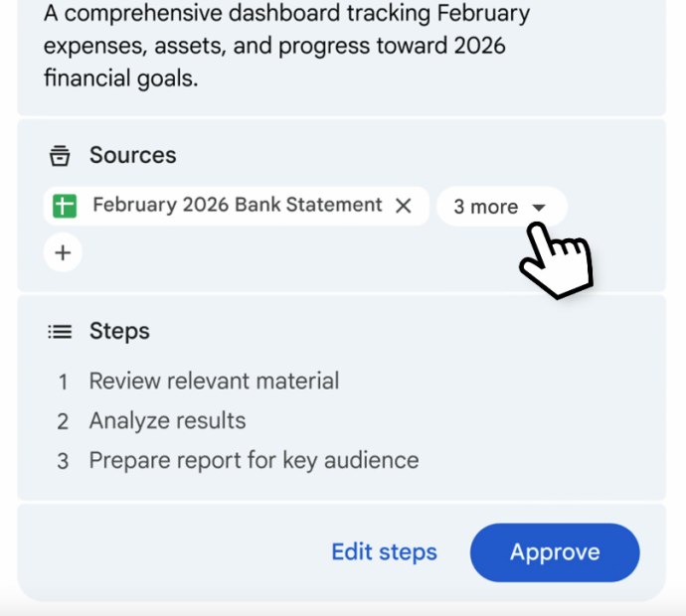This screenshot has height=616, width=686.
Task: Click step number 3 in Steps
Action: (63, 461)
